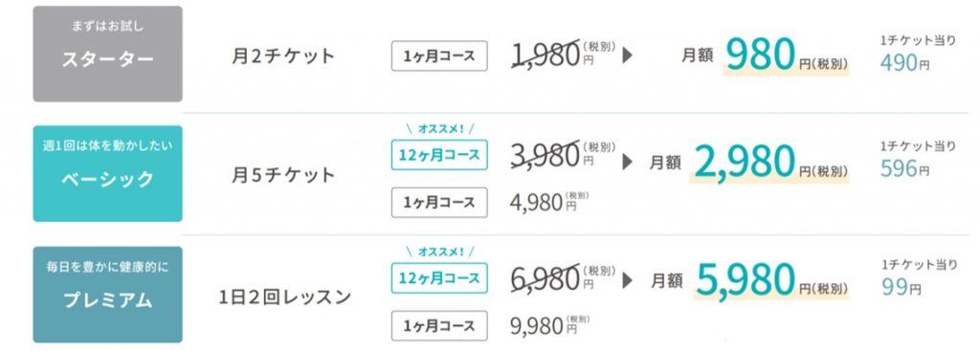The image size is (980, 351).
Task: Choose the 1ヶ月コース under Premium plan
Action: [439, 325]
